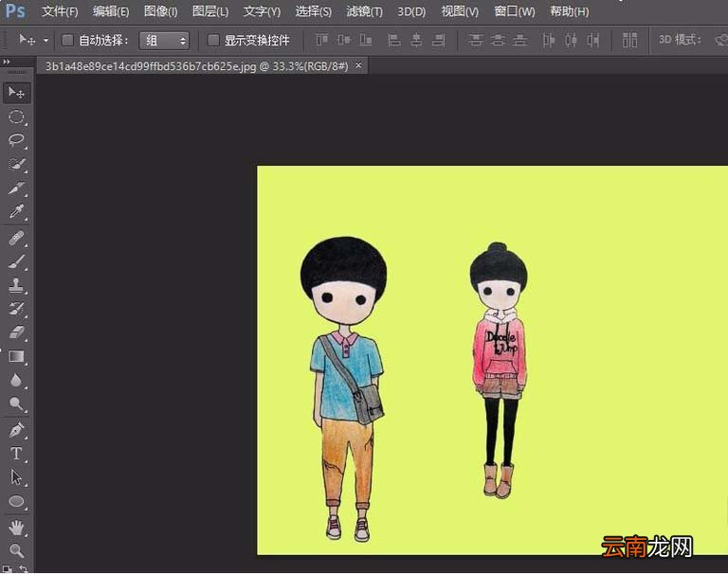Viewport: 728px width, 574px height.
Task: Open the 窗口(W) menu
Action: [515, 11]
